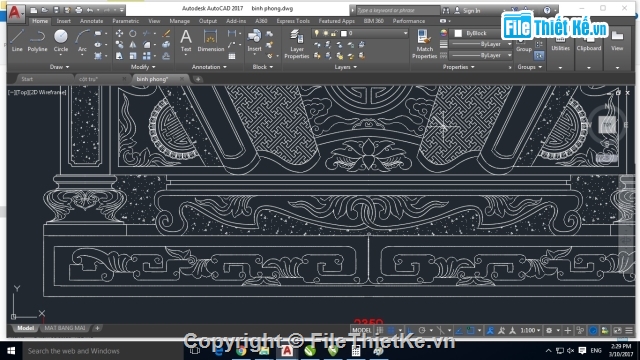Click the Rotate tool in Modify panel
This screenshot has width=640, height=360.
(x=133, y=33)
